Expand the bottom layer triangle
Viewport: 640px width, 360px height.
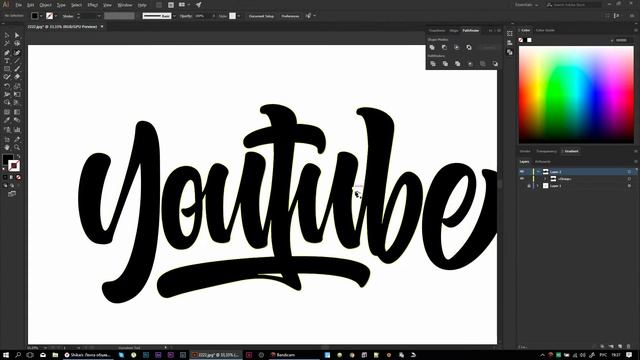[538, 186]
